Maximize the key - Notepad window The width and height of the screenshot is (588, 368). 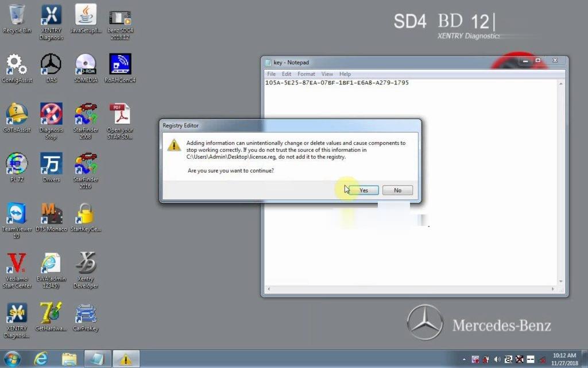(x=538, y=61)
